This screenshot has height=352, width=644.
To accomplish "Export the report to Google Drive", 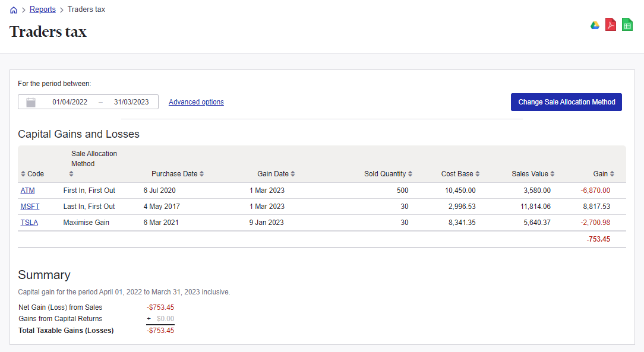I will point(595,25).
